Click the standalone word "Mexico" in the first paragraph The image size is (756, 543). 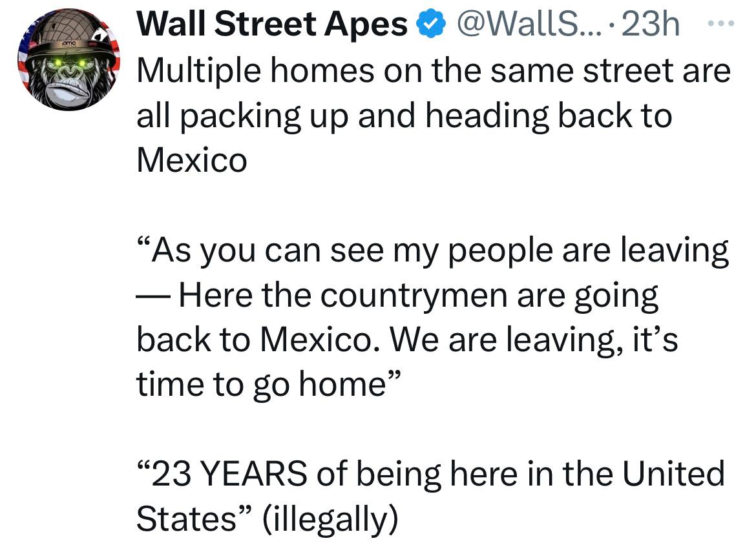tap(191, 160)
